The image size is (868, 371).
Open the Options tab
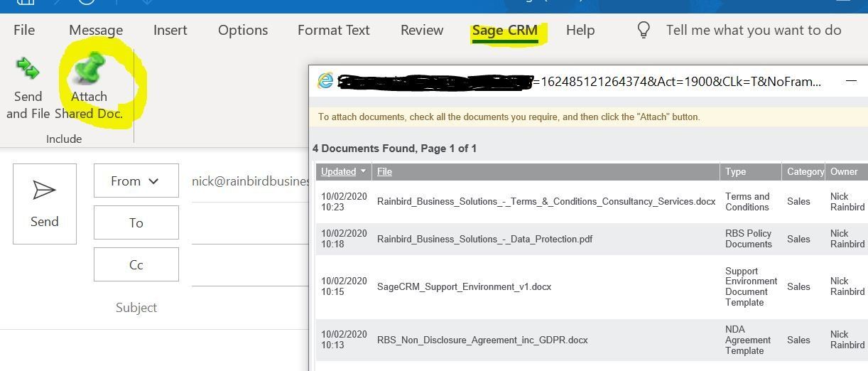tap(243, 30)
